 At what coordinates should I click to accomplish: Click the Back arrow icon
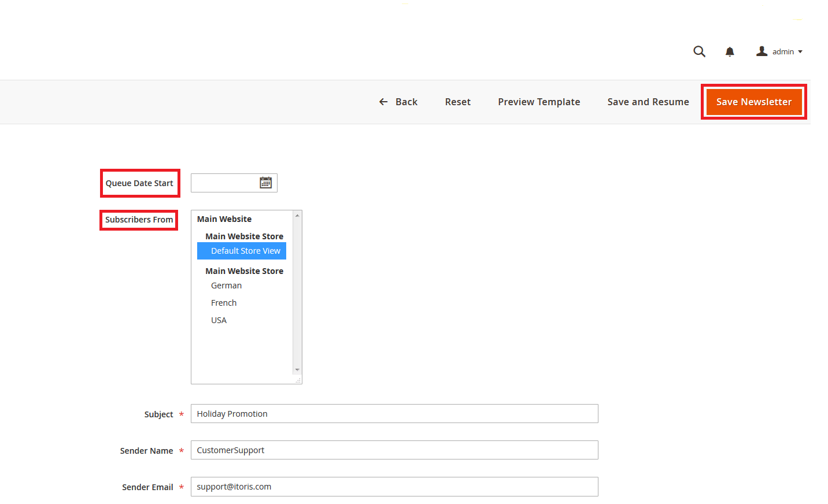coord(383,102)
